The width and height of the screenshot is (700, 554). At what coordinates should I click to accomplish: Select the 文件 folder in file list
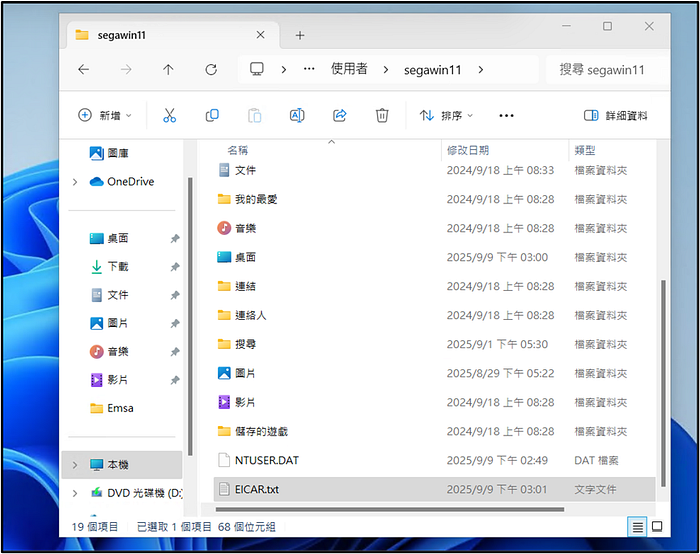tap(434, 170)
